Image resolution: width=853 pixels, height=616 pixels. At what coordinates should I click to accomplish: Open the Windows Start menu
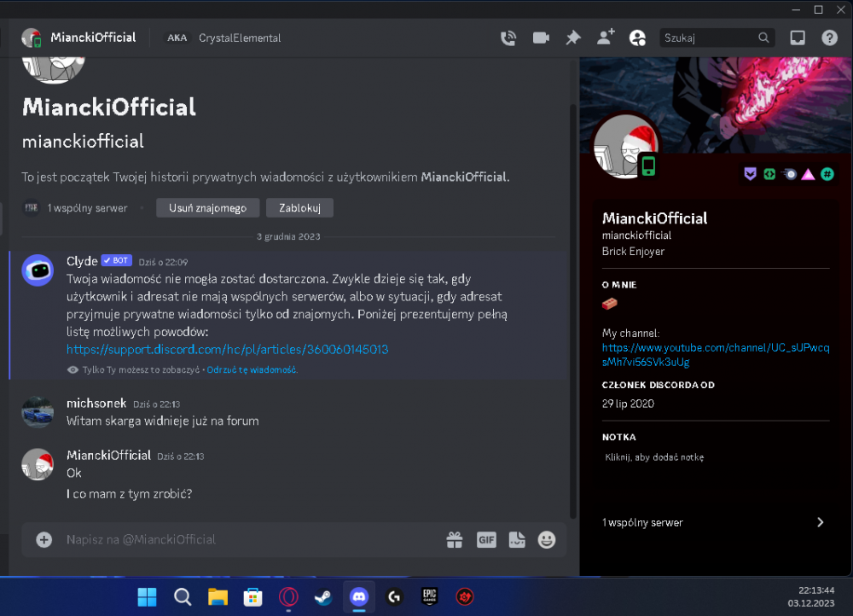(147, 597)
